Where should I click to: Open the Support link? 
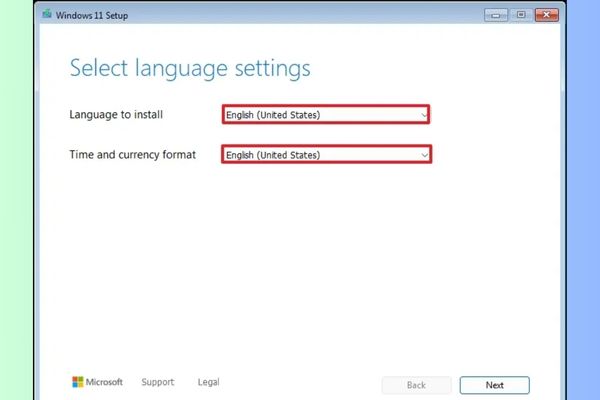click(x=157, y=382)
